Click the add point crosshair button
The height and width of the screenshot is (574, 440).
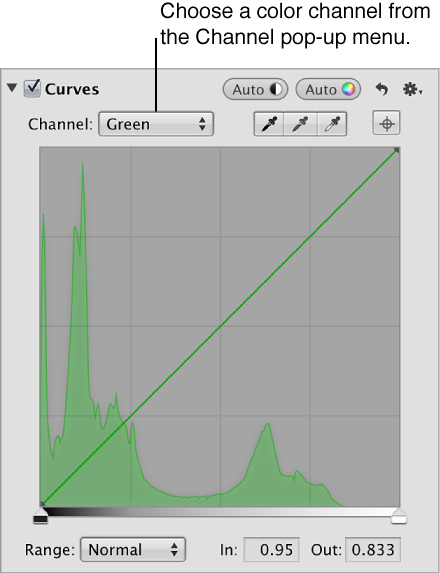pyautogui.click(x=387, y=123)
